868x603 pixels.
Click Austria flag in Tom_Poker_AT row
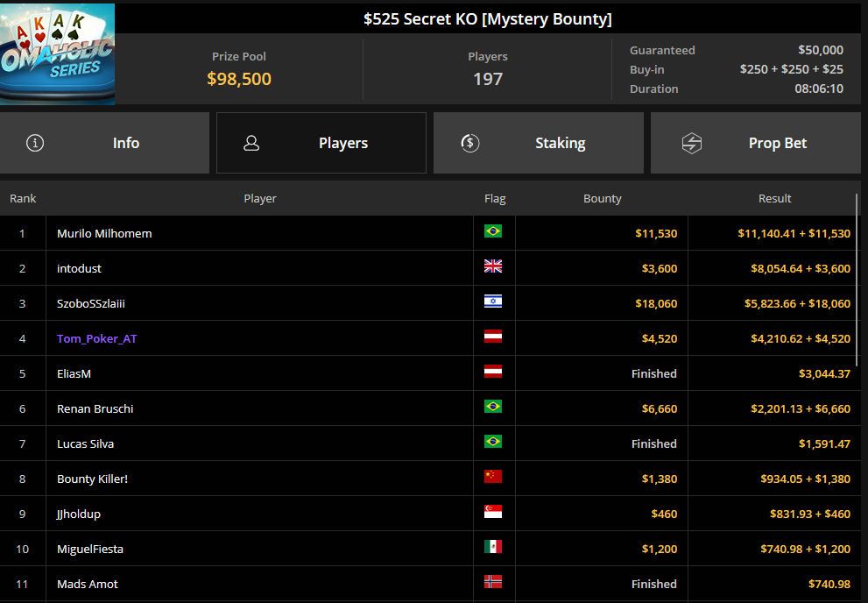click(x=492, y=336)
